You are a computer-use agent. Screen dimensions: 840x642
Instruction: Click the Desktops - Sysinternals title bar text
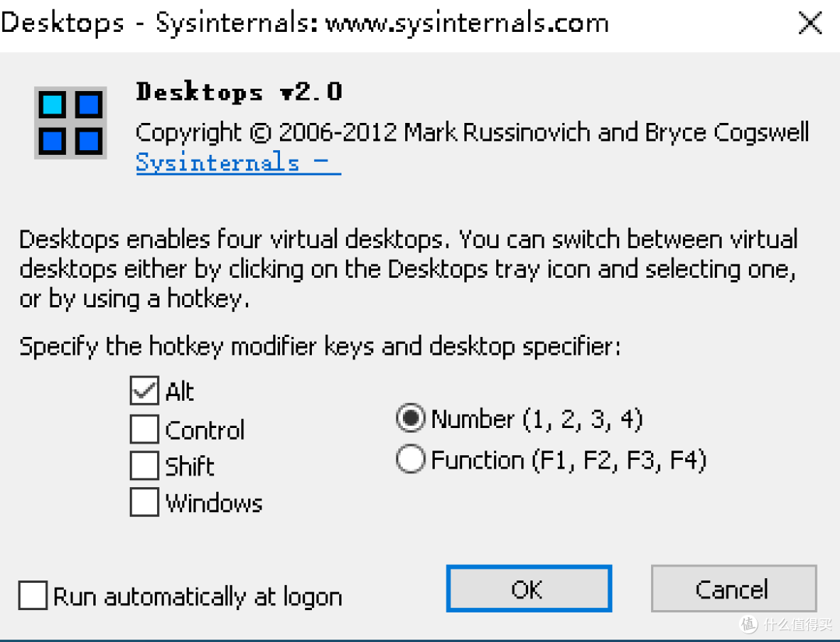pos(305,23)
